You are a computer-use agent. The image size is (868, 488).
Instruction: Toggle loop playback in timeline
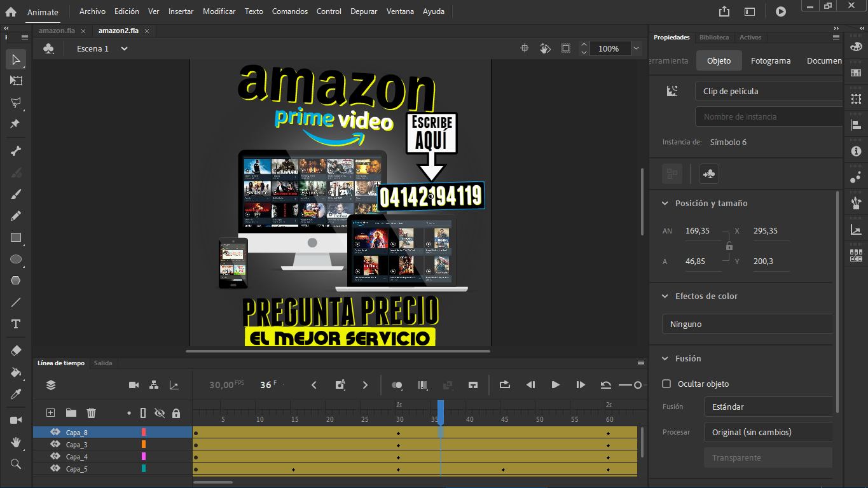click(505, 385)
